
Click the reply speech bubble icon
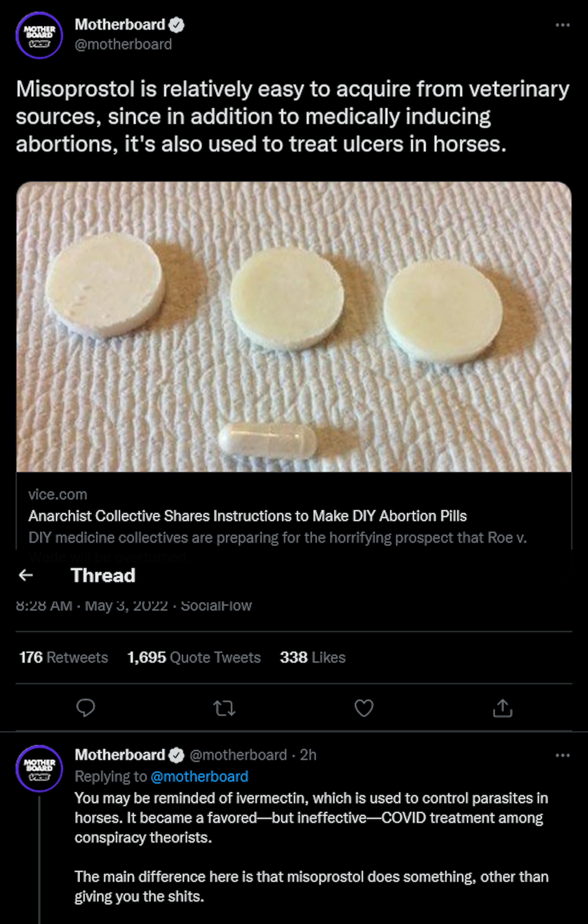86,708
